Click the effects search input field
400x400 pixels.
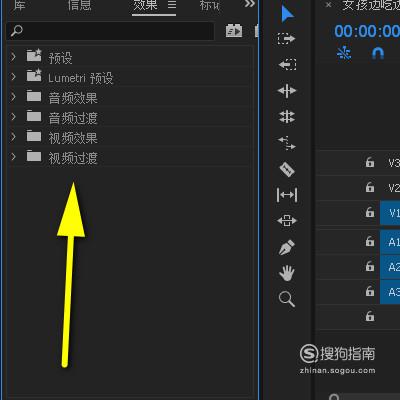110,31
